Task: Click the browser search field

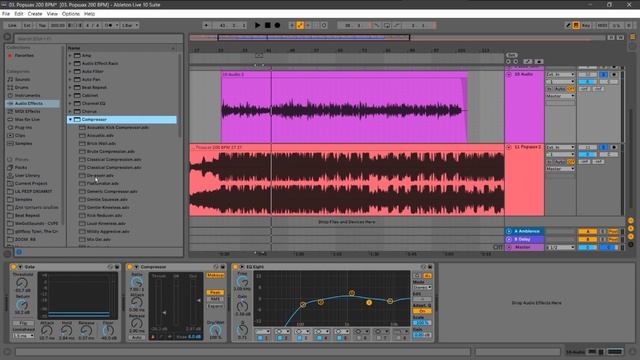Action: point(98,39)
